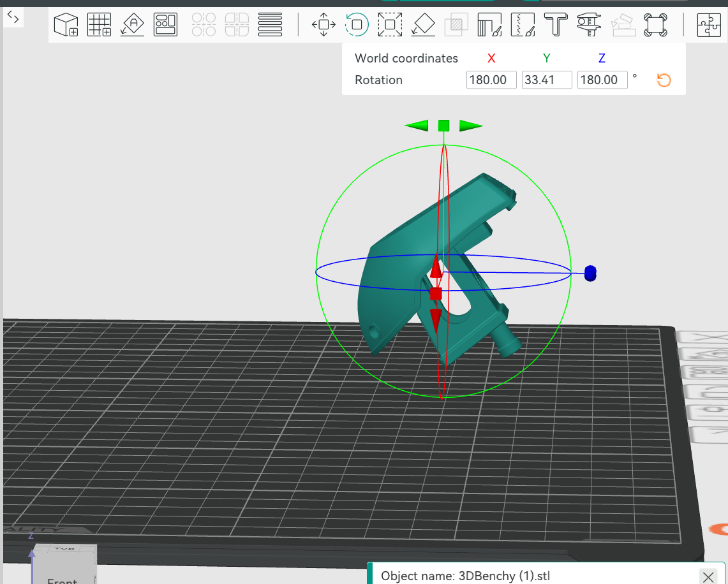Click the red downward cone handle
This screenshot has height=584, width=728.
tap(436, 321)
